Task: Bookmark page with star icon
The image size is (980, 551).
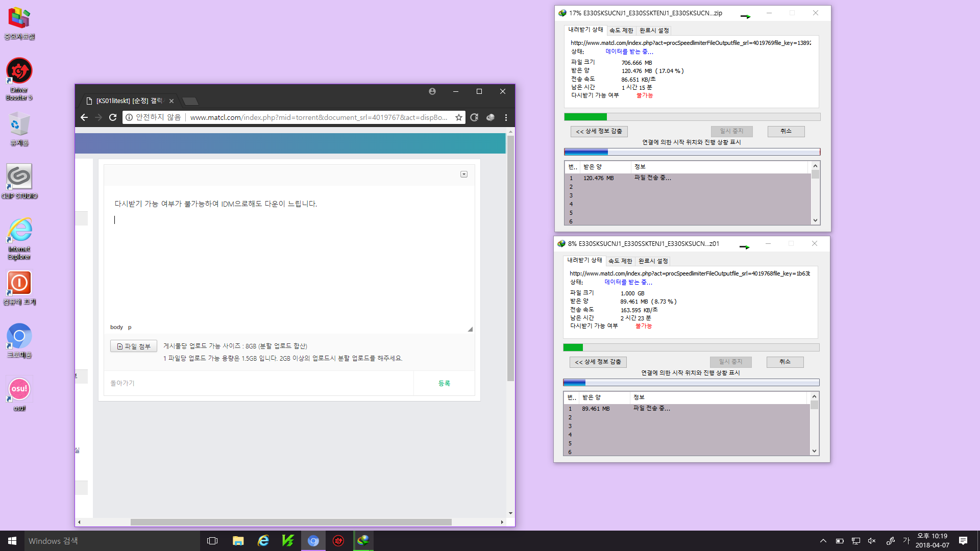Action: [459, 117]
